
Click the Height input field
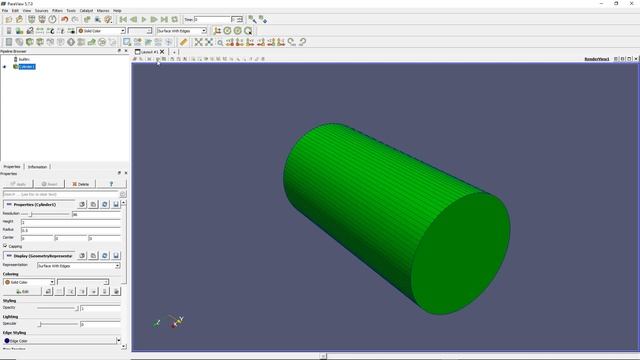pyautogui.click(x=71, y=222)
